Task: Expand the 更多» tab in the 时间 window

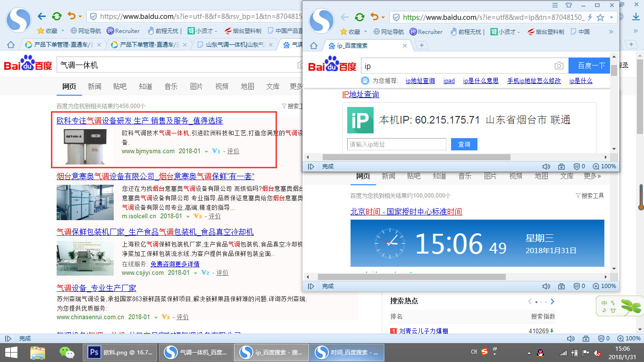Action: [592, 176]
